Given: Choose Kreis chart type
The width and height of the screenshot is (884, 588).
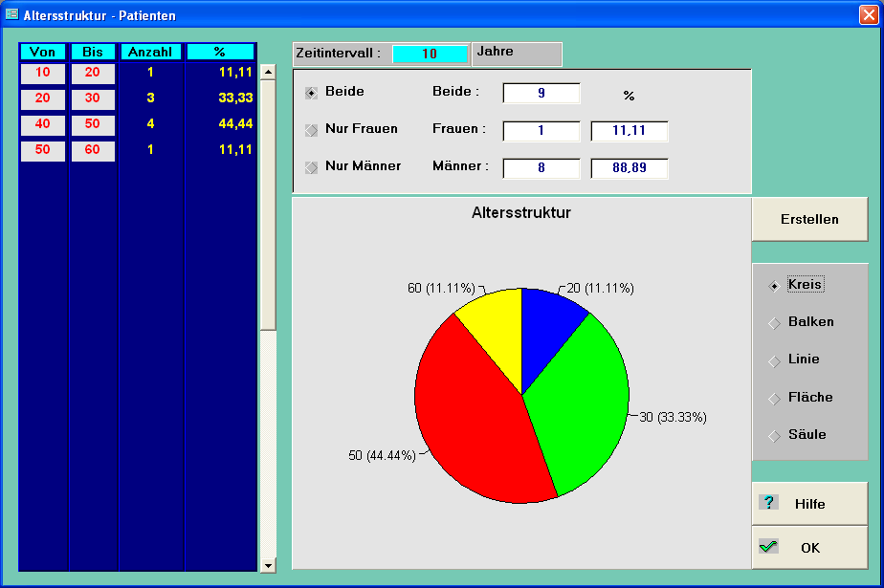Looking at the screenshot, I should click(774, 285).
